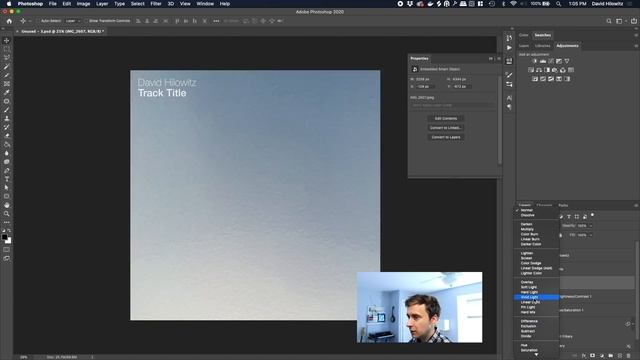
Task: Click the background color swatch
Action: coord(9,241)
